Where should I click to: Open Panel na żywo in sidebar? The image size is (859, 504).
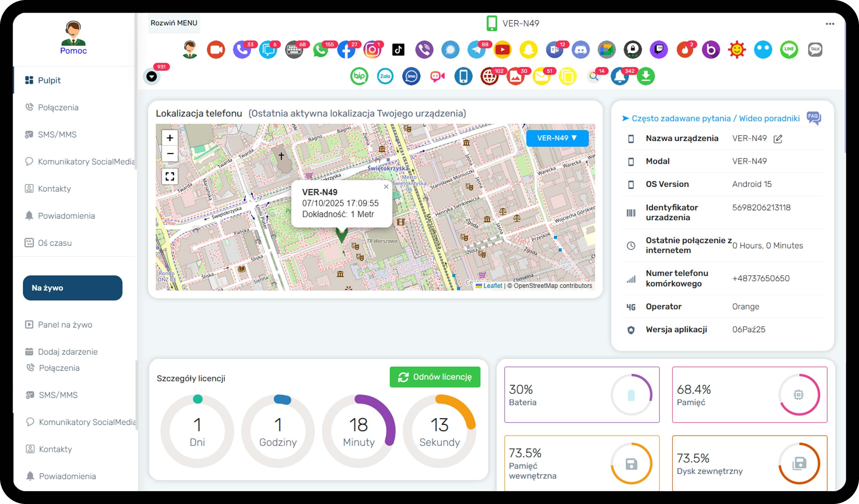pyautogui.click(x=65, y=325)
